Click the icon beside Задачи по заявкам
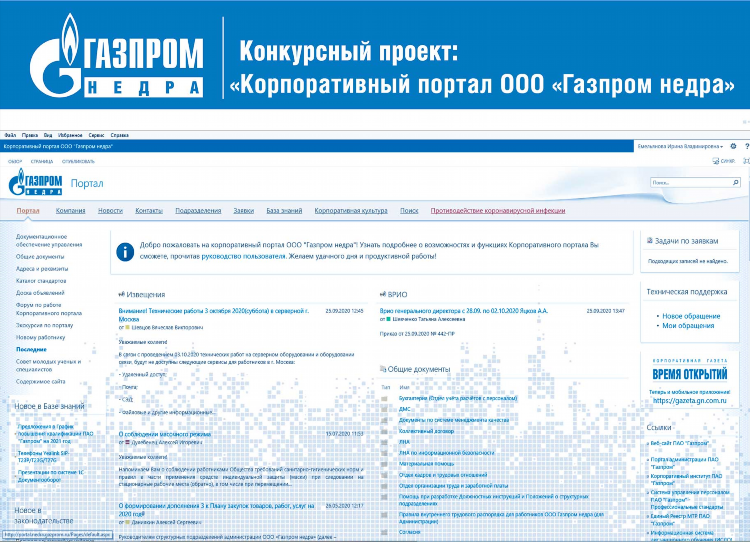750x542 pixels. [650, 241]
